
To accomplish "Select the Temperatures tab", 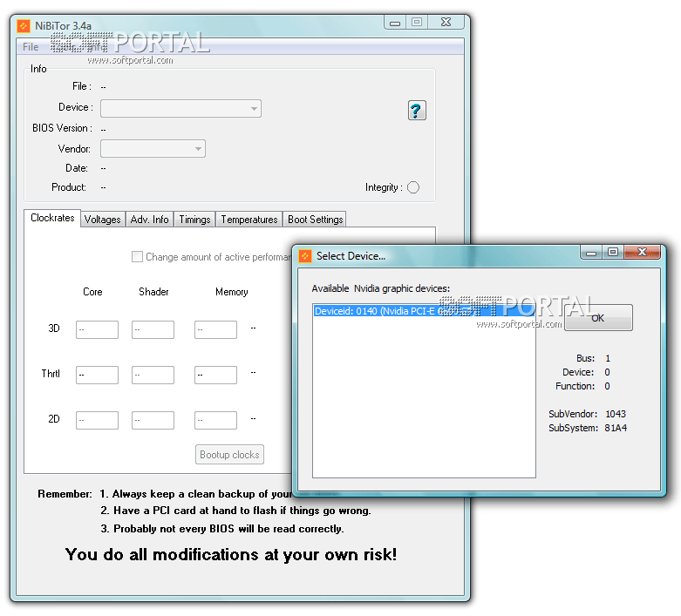I will (249, 220).
